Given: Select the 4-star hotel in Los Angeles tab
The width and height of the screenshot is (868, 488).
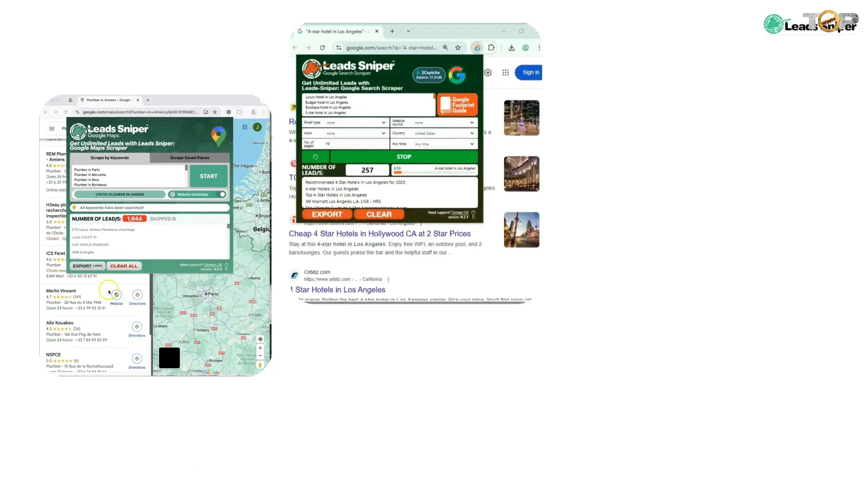Looking at the screenshot, I should tap(338, 31).
